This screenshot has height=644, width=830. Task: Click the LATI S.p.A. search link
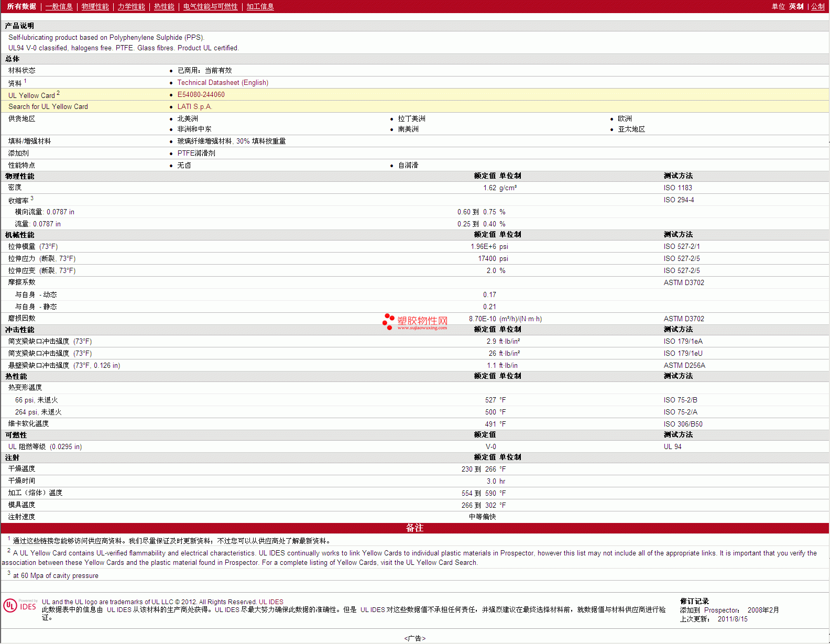194,107
